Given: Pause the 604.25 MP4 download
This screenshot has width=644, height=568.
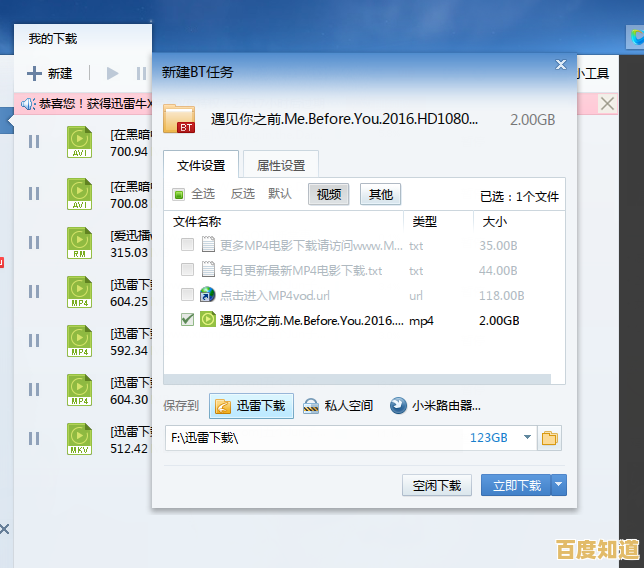Looking at the screenshot, I should [34, 292].
